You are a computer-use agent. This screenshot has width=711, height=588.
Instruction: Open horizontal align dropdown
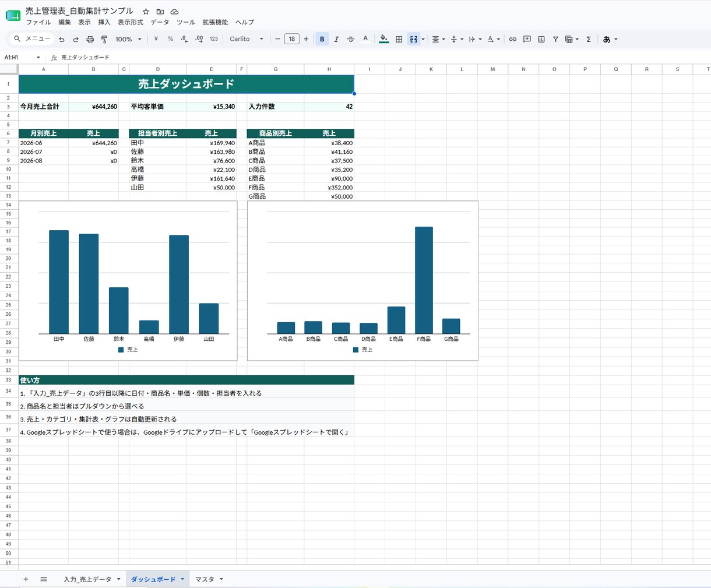tap(438, 39)
